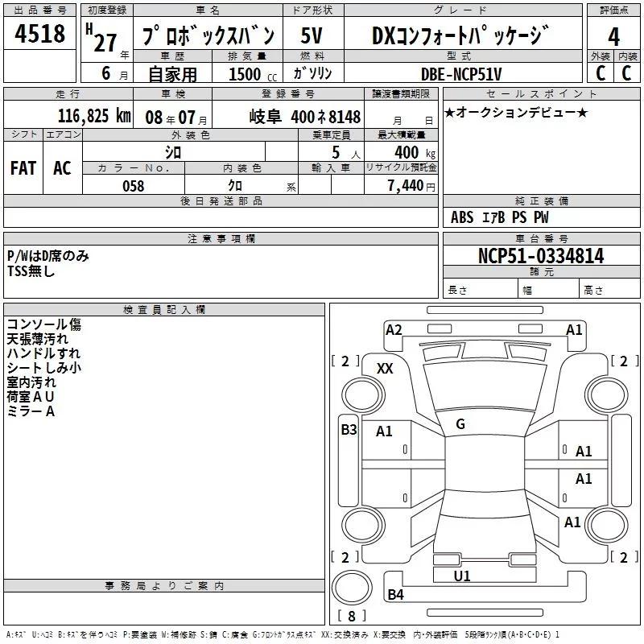Click inspector note 室内汚れ

(31, 382)
